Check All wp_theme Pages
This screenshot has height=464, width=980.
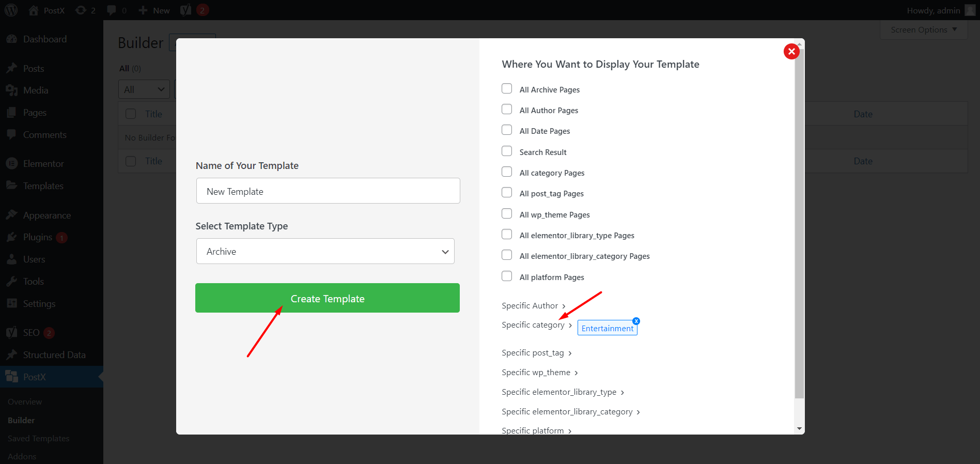pyautogui.click(x=507, y=214)
